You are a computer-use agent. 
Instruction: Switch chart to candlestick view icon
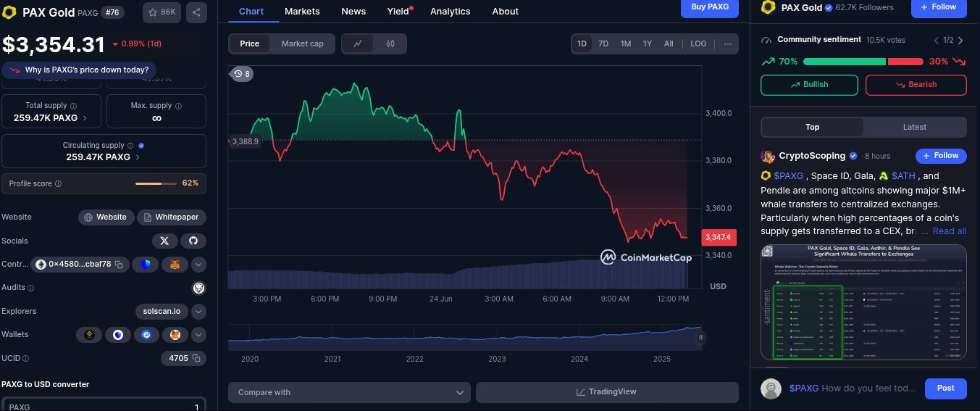pyautogui.click(x=390, y=43)
